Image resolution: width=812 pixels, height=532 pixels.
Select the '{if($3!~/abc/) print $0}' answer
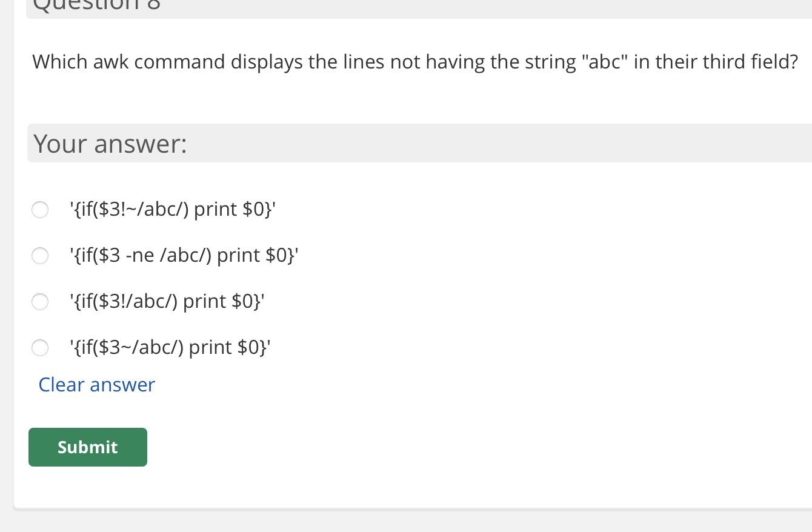click(40, 210)
